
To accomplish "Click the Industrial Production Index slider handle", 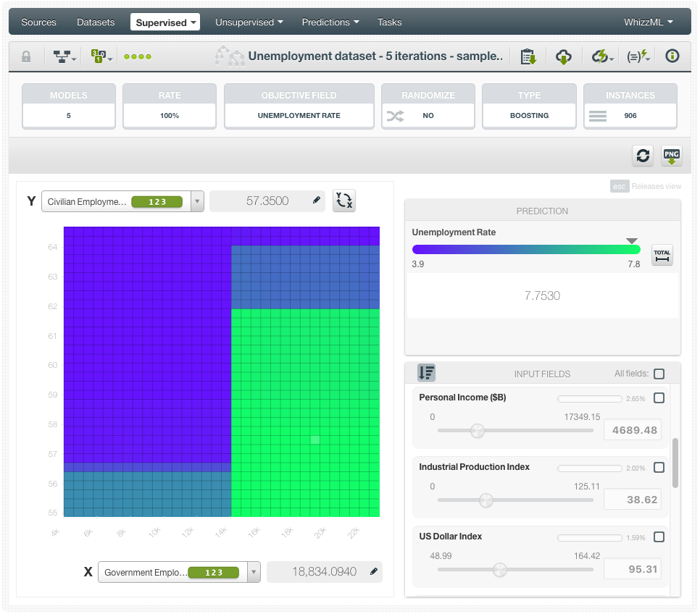I will (486, 500).
